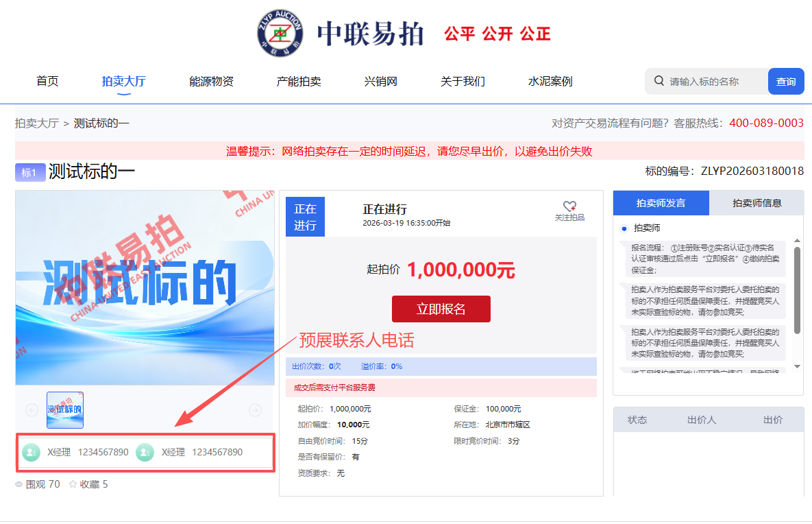Click the 公平 公开 公正 slogan
Viewport: 812px width, 524px height.
pyautogui.click(x=497, y=34)
